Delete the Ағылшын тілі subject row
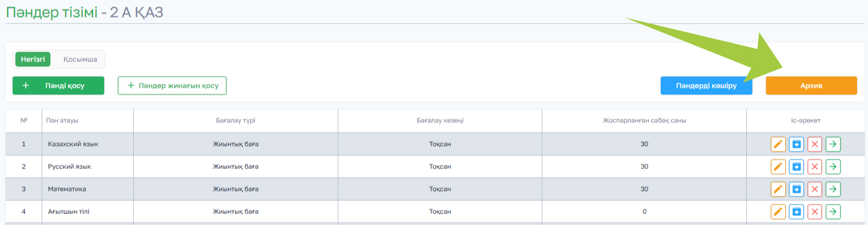Viewport: 868px width, 225px height. click(815, 212)
